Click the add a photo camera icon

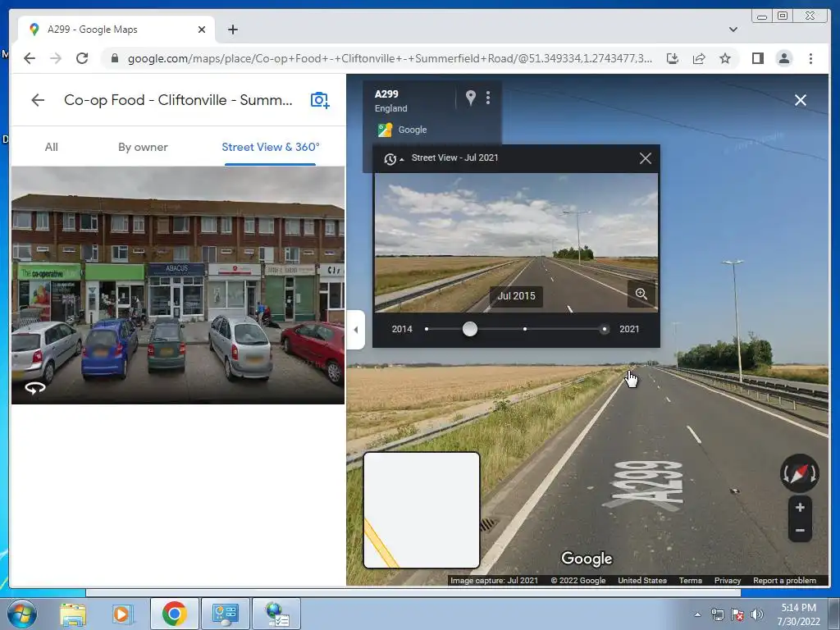click(320, 99)
